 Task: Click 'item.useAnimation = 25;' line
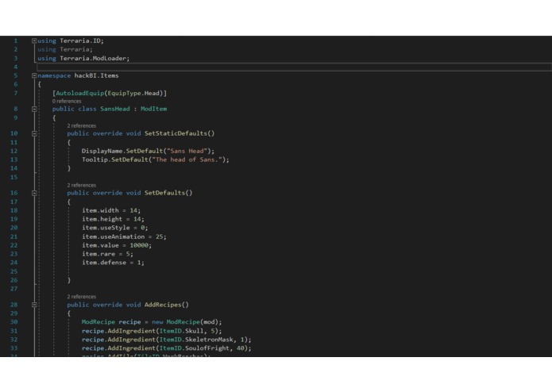point(124,236)
